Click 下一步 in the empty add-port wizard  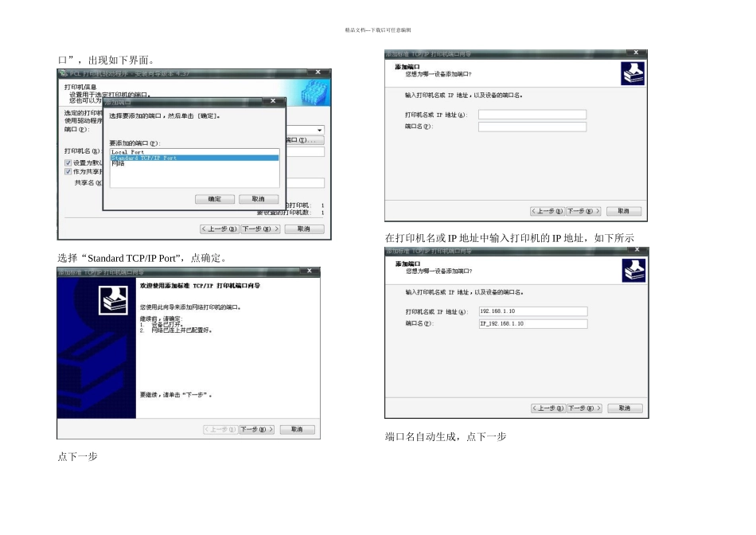[583, 211]
